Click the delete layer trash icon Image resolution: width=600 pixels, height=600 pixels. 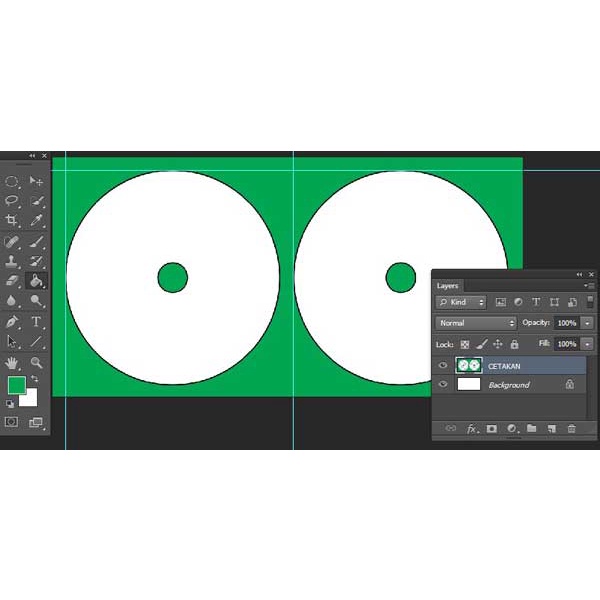tap(571, 428)
